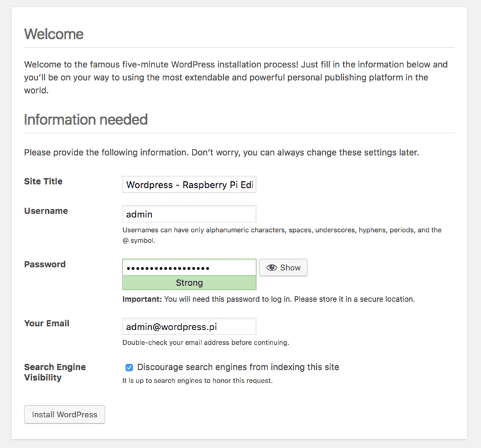Click the Welcome heading
Viewport: 481px width, 448px height.
coord(54,34)
